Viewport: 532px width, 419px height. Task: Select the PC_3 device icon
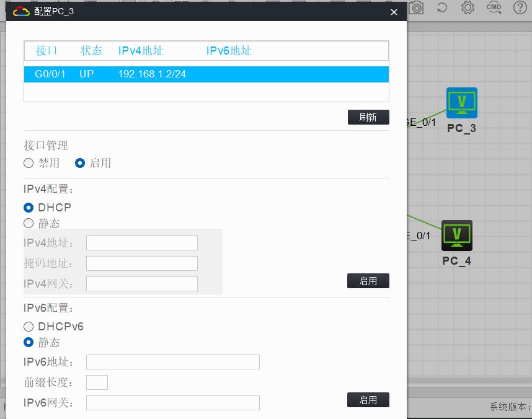462,103
